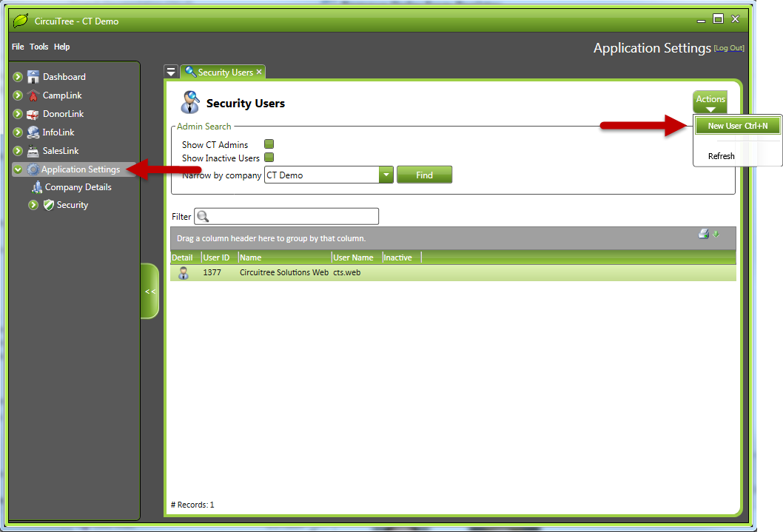Enable the Show CT Admins checkbox
Viewport: 783px width, 532px height.
[x=269, y=144]
